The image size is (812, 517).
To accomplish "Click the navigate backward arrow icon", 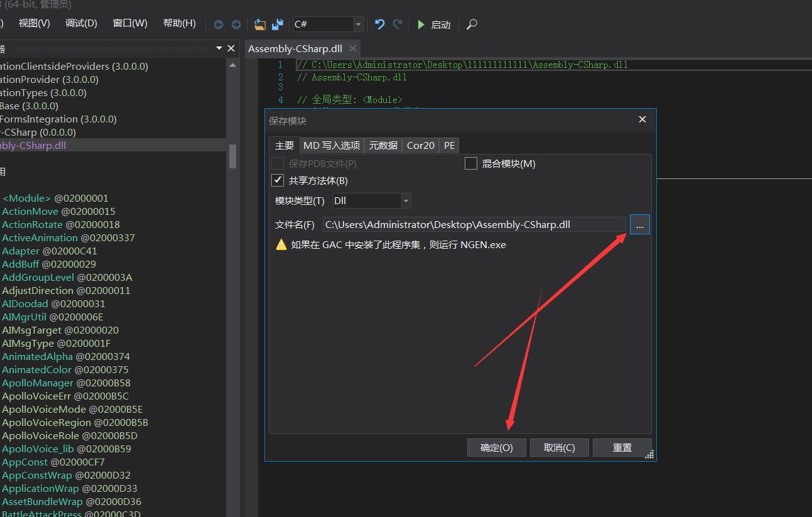I will [x=219, y=24].
